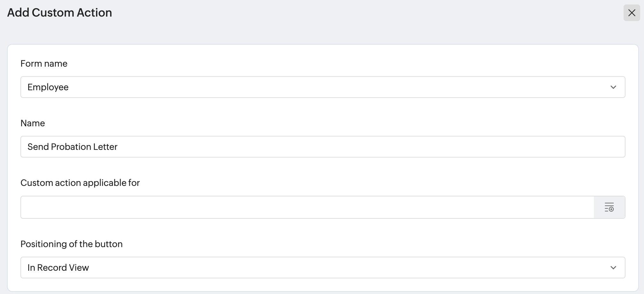
Task: Click the "Custom action applicable for" label
Action: (x=80, y=183)
